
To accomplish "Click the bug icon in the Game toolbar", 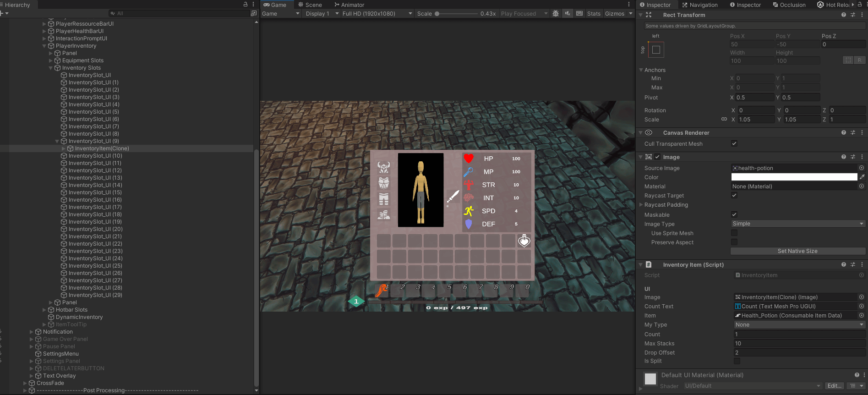I will [556, 13].
